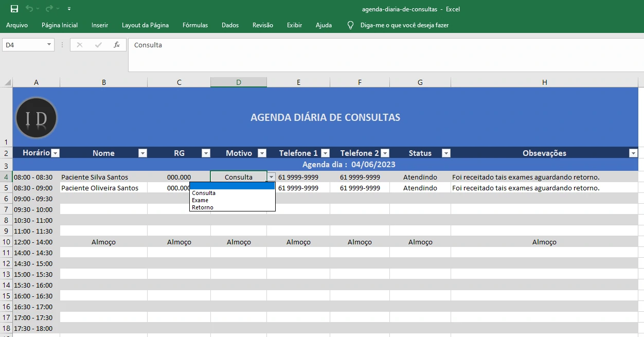Open the Revisão menu tab
Viewport: 644px width, 337px height.
click(262, 25)
